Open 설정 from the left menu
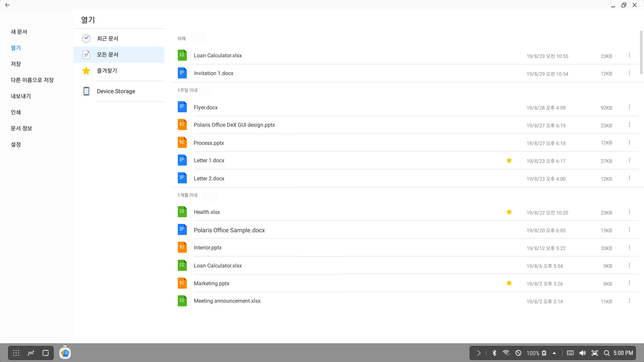644x362 pixels. (16, 144)
